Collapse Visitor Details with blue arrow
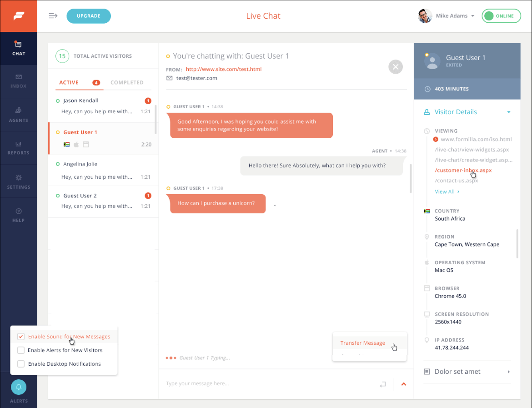The height and width of the screenshot is (408, 532). [509, 112]
